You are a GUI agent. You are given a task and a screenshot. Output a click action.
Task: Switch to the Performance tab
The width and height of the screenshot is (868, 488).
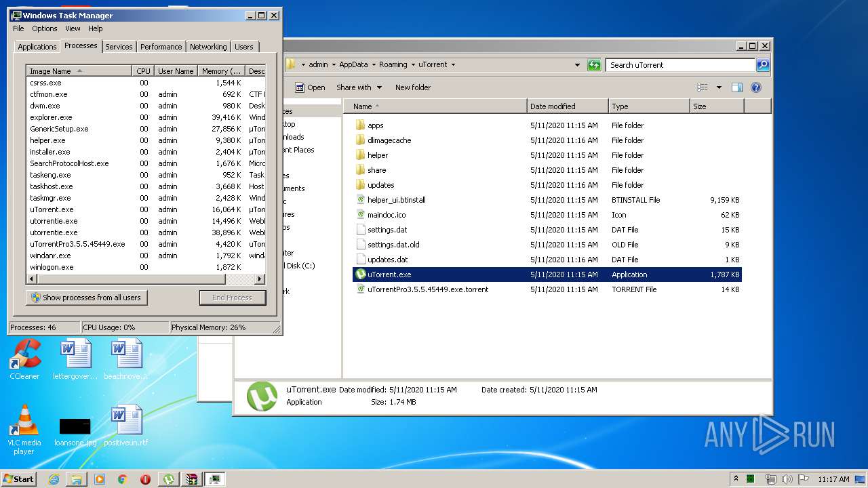point(161,47)
